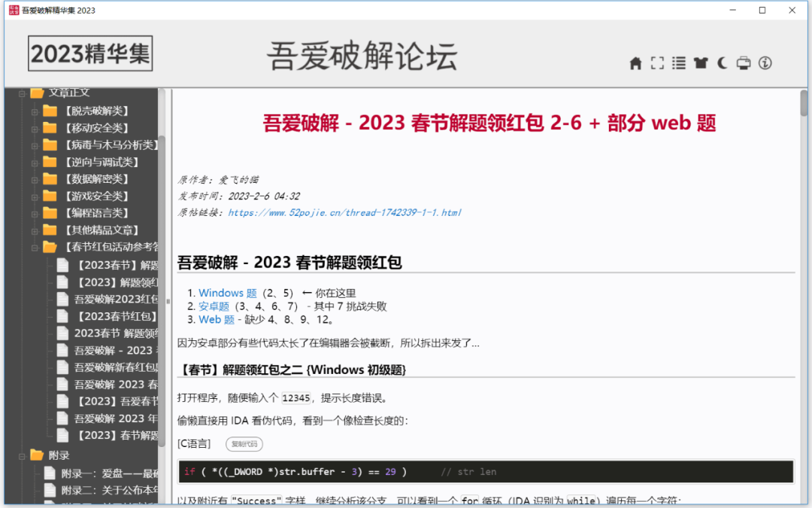Collapse the 附录 tree node
Image resolution: width=812 pixels, height=508 pixels.
tap(22, 456)
